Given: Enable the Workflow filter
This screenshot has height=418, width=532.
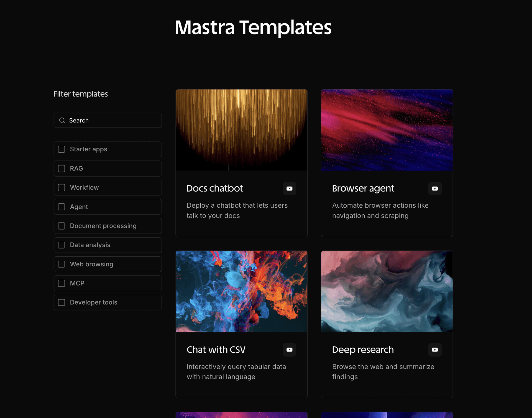Looking at the screenshot, I should pyautogui.click(x=61, y=187).
